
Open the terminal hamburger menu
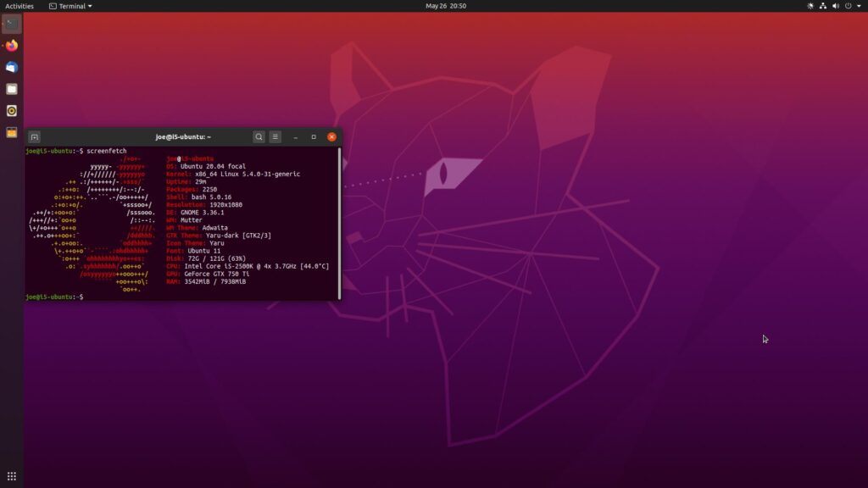[275, 136]
